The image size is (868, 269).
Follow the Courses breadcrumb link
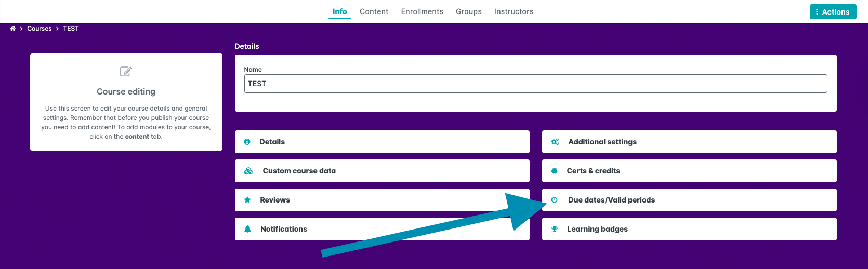(x=40, y=29)
